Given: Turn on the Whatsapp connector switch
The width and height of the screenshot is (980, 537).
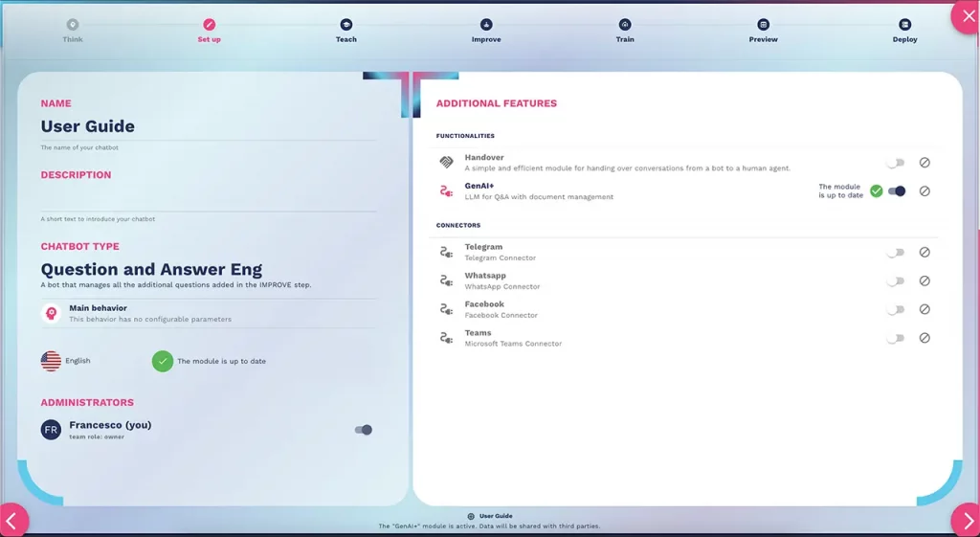Looking at the screenshot, I should (x=896, y=280).
